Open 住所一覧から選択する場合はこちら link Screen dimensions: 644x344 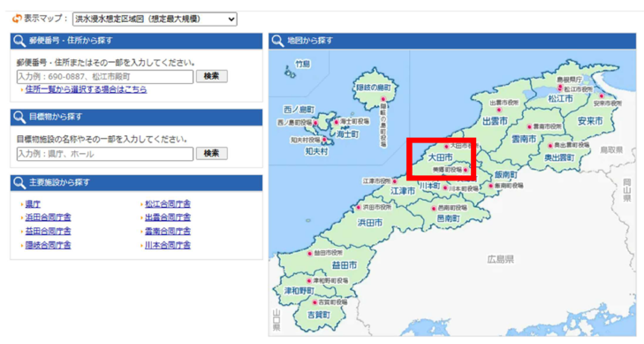86,89
